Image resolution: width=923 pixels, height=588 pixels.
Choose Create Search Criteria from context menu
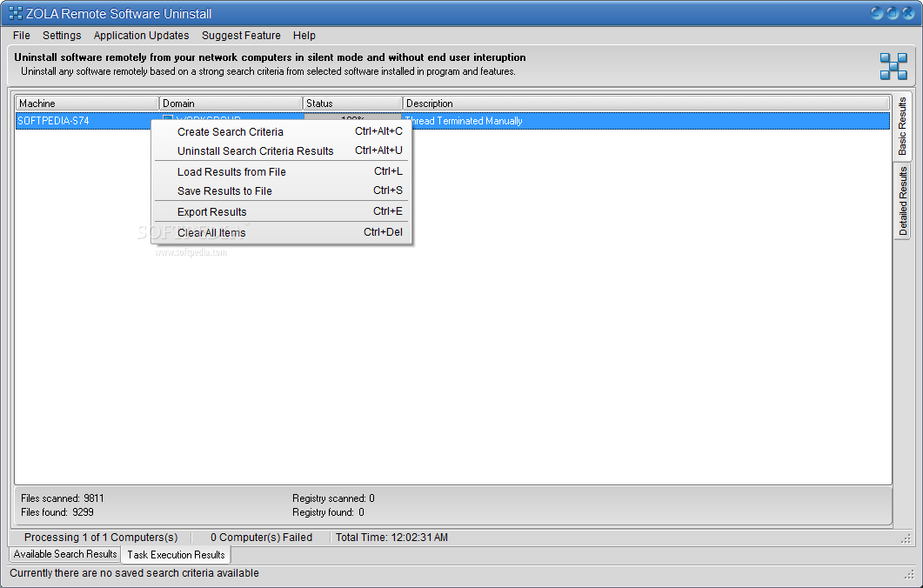[x=281, y=132]
